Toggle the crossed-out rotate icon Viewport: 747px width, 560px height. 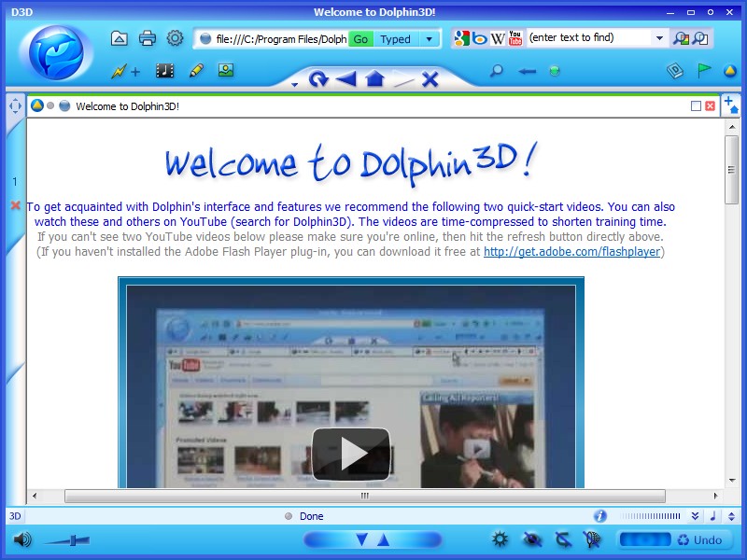point(563,539)
